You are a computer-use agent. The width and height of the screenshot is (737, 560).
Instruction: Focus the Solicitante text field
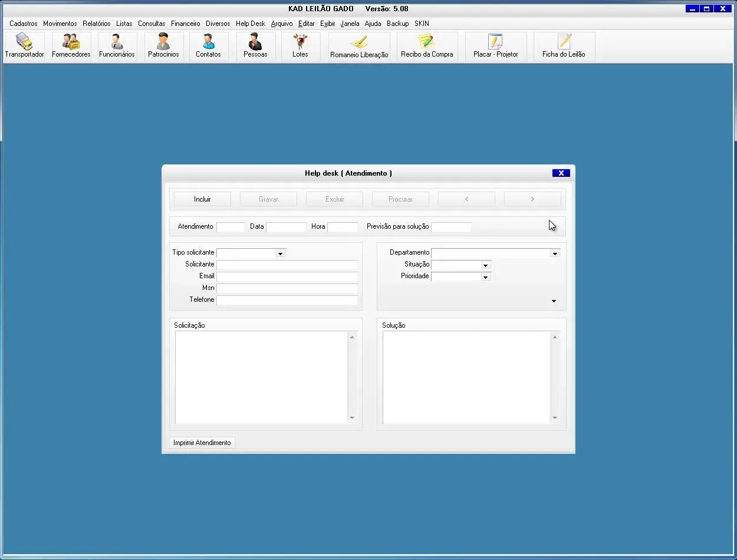tap(287, 265)
